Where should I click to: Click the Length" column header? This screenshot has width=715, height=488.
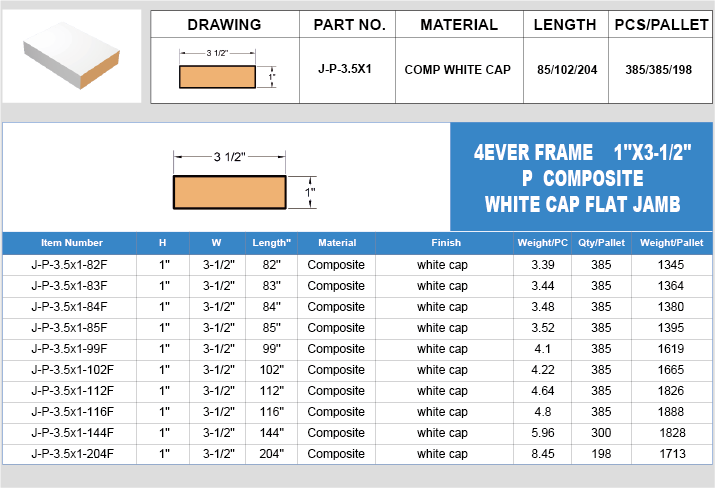[x=271, y=243]
